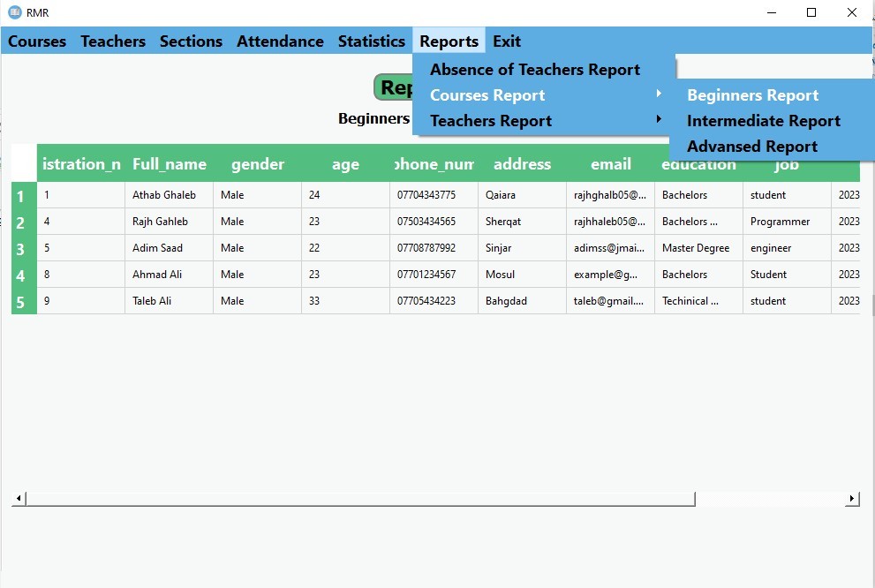This screenshot has height=588, width=875.
Task: Click the phone number column header
Action: pos(434,163)
